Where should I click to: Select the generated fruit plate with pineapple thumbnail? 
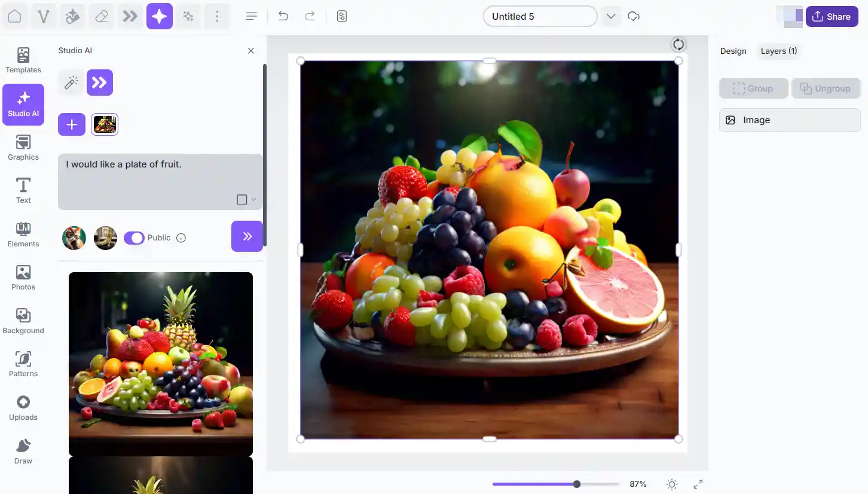pyautogui.click(x=161, y=364)
